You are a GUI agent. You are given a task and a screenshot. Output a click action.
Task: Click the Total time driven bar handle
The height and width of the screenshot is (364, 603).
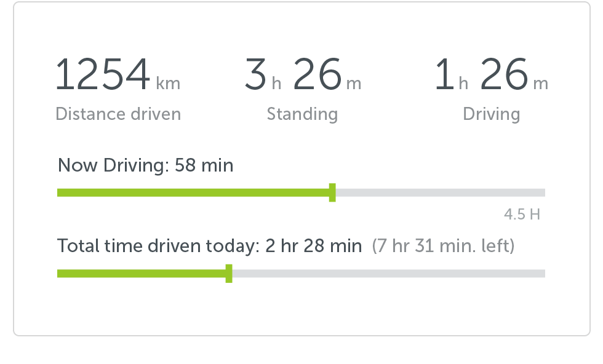pos(229,274)
